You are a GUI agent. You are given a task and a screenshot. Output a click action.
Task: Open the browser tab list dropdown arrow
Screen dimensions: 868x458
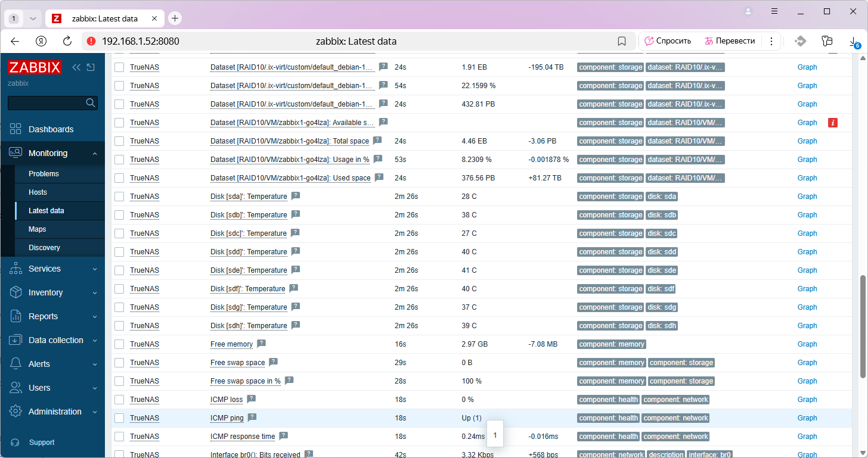tap(33, 18)
